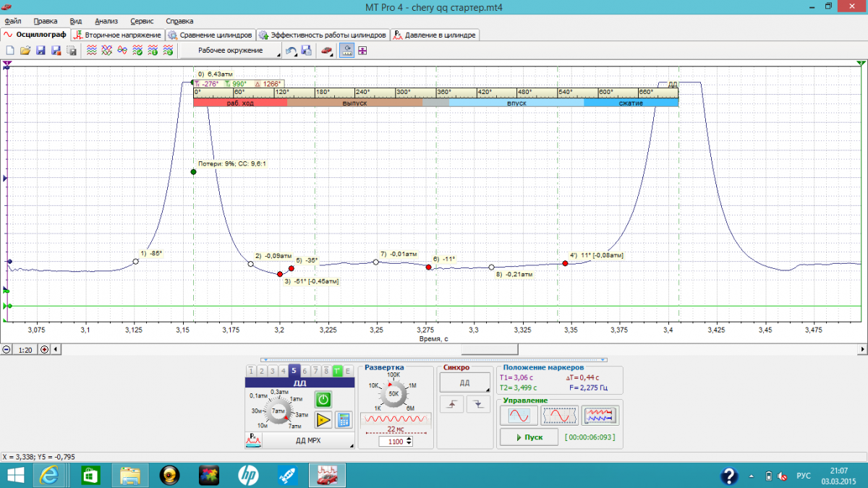Enable the multi-waveform recorder display mode
868x488 pixels.
(x=600, y=415)
